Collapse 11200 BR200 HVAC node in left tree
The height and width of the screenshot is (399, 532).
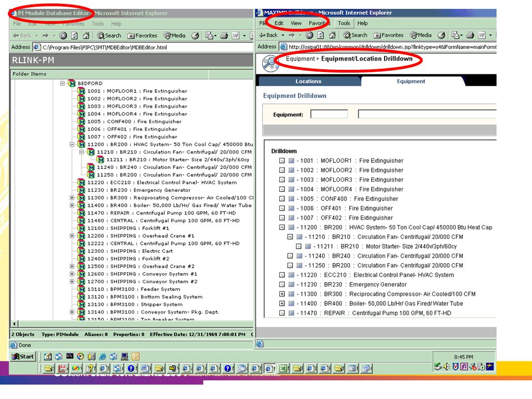click(72, 144)
